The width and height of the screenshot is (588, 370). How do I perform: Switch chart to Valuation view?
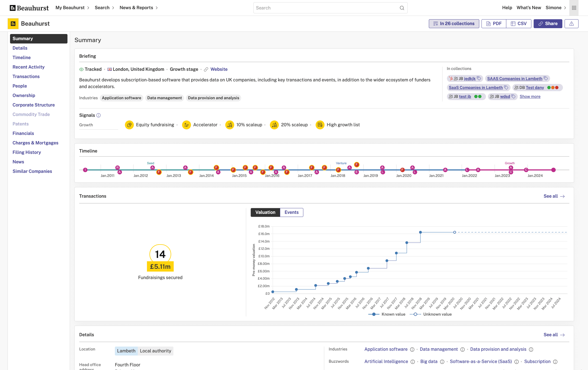point(265,212)
